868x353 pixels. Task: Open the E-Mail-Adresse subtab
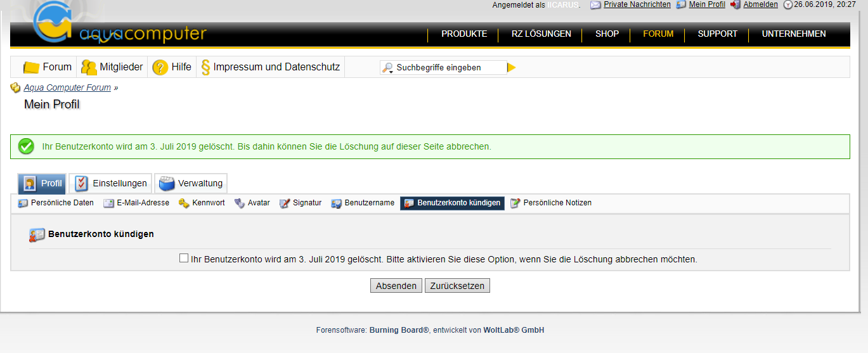point(136,203)
